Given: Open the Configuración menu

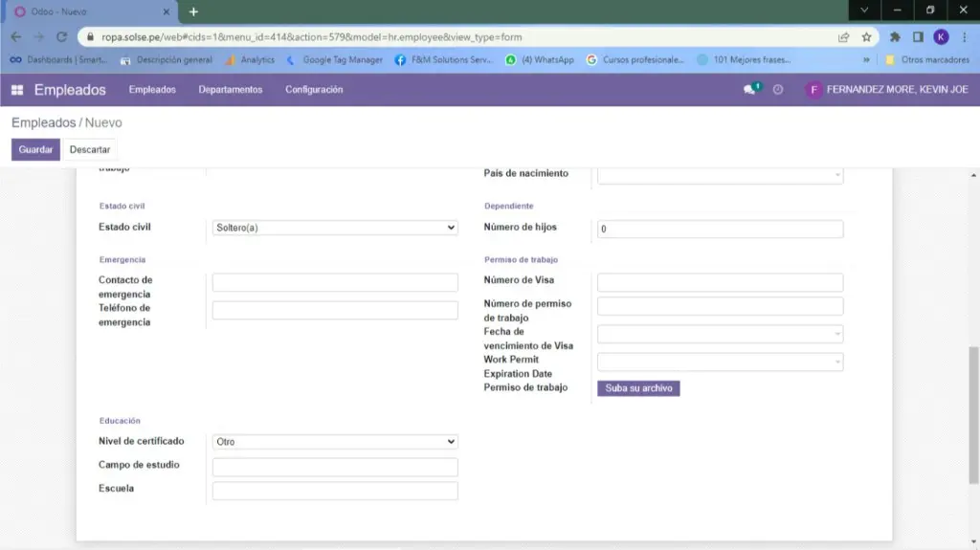Looking at the screenshot, I should tap(314, 90).
